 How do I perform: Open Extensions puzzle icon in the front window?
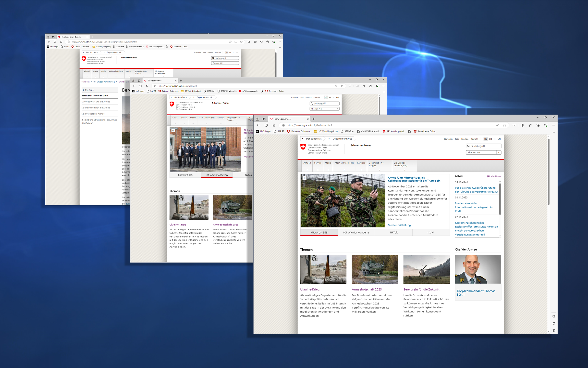[x=514, y=125]
